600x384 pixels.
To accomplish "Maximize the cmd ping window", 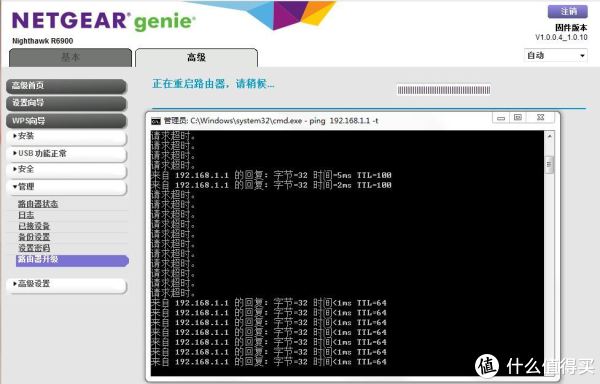I will coord(518,118).
